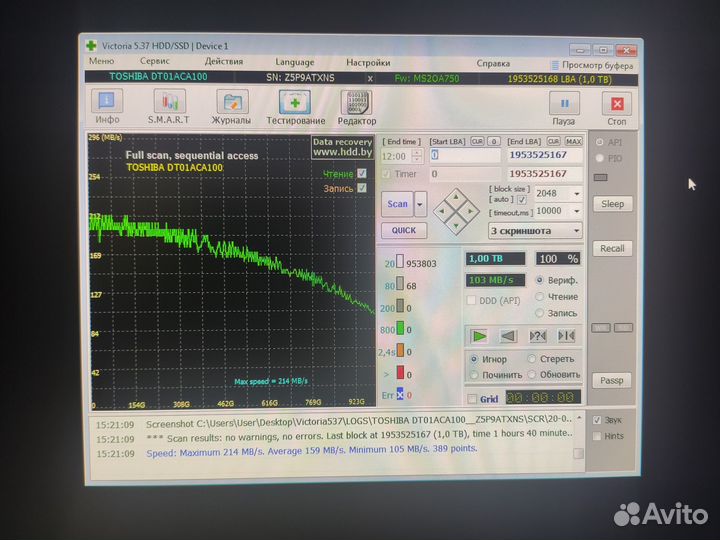Click the right arrow on navigation diamond

coord(471,211)
